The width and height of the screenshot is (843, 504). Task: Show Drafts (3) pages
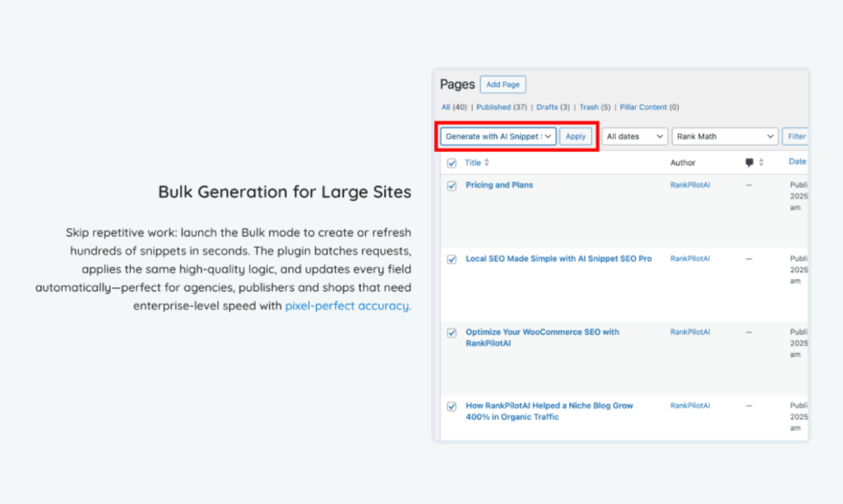(x=553, y=107)
